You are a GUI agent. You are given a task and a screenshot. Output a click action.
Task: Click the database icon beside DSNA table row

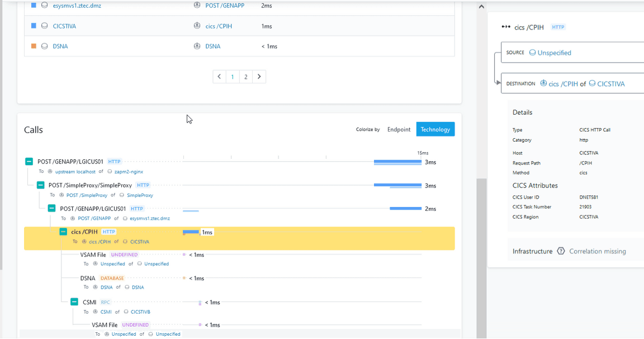pyautogui.click(x=45, y=46)
